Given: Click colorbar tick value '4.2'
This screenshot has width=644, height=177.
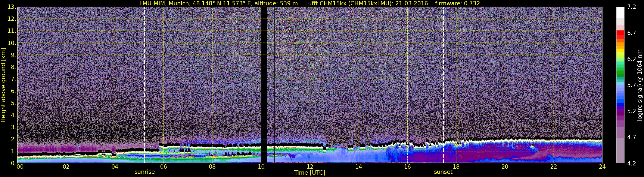Looking at the screenshot, I should tap(632, 163).
